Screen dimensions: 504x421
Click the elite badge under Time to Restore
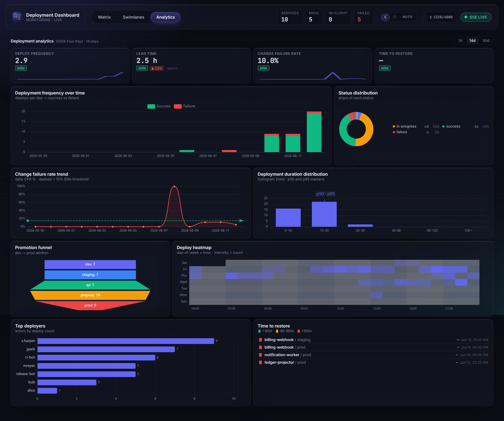tap(384, 68)
